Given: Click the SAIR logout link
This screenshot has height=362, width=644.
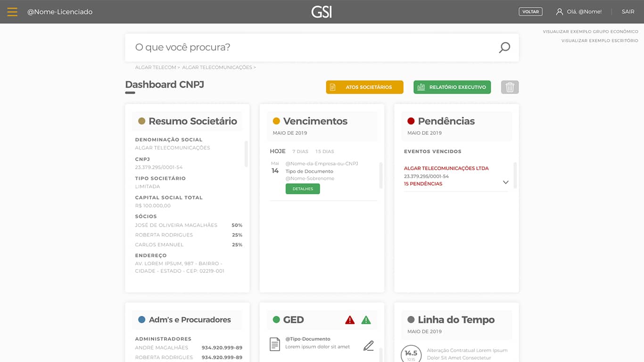Looking at the screenshot, I should pyautogui.click(x=627, y=12).
